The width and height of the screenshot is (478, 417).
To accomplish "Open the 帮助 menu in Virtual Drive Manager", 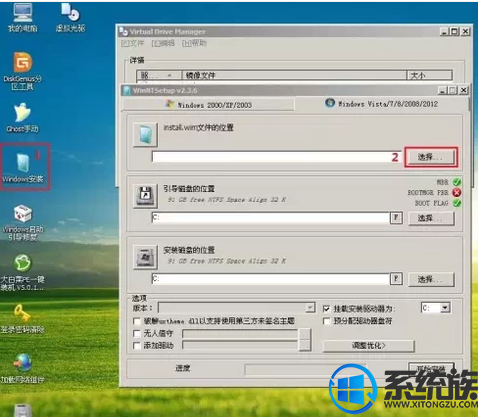I will (194, 43).
